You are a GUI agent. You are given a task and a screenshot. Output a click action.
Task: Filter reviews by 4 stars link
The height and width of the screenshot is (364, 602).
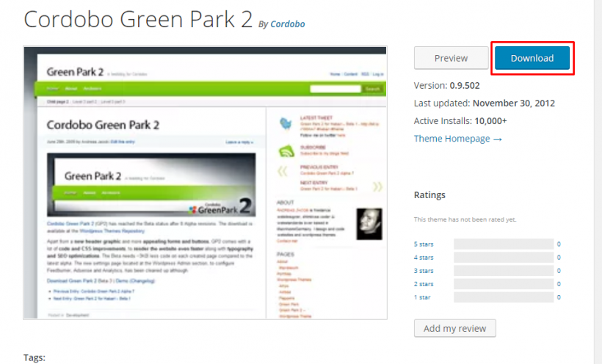(x=424, y=258)
